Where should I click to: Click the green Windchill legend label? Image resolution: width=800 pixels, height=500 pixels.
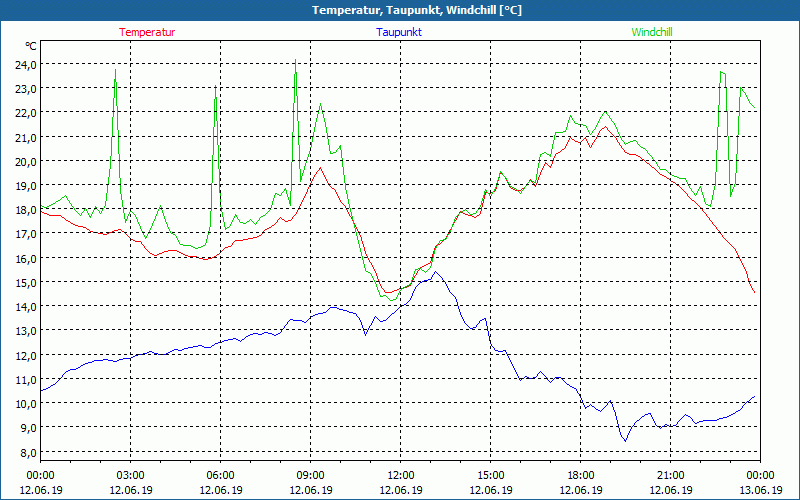(x=652, y=32)
